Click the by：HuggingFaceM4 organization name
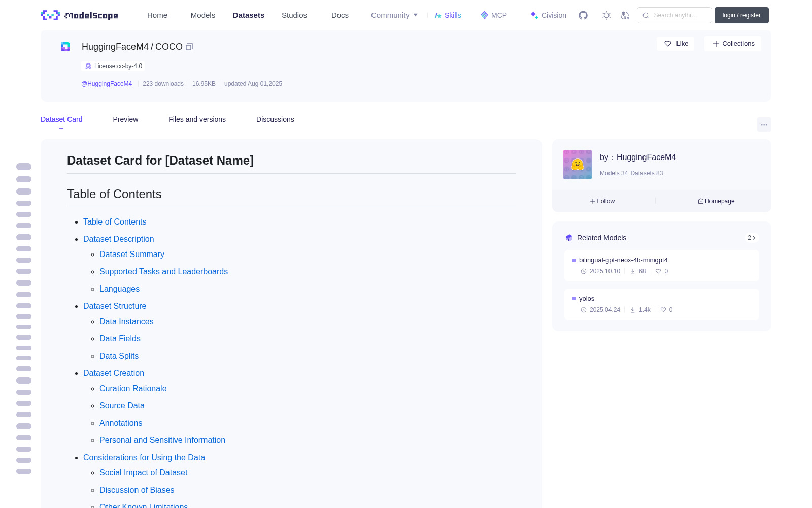812x508 pixels. coord(638,157)
